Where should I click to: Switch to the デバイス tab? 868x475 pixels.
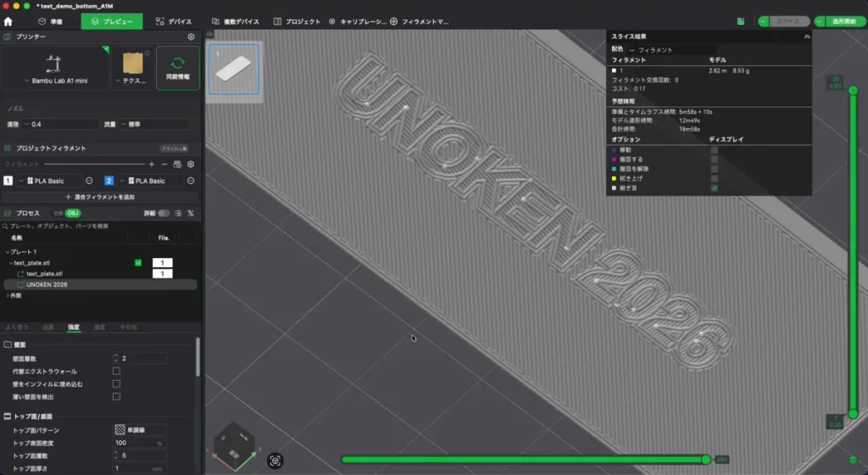[x=174, y=21]
